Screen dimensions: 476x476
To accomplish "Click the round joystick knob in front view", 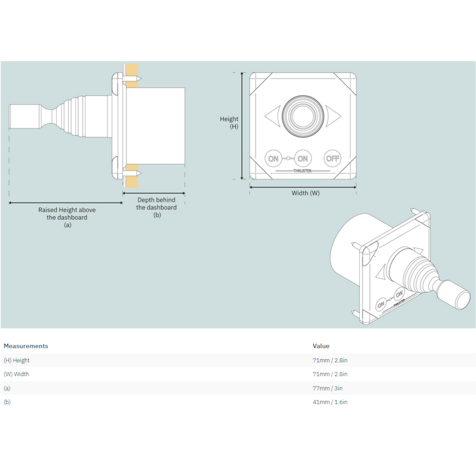I will [302, 116].
